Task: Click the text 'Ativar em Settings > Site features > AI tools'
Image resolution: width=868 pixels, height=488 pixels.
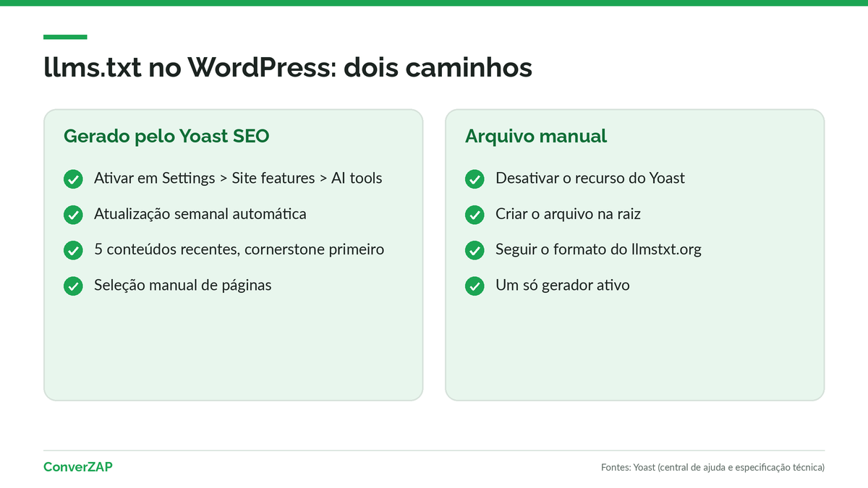Action: click(x=238, y=178)
